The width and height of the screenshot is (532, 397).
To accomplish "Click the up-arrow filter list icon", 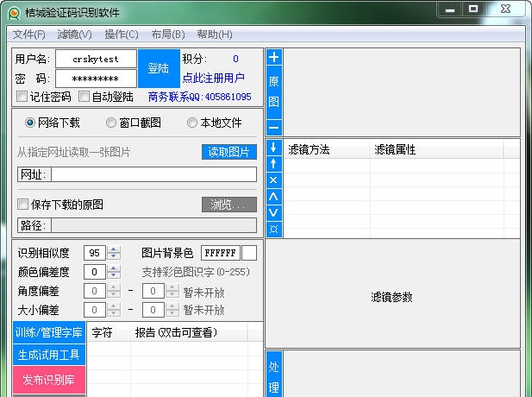I will pyautogui.click(x=273, y=163).
